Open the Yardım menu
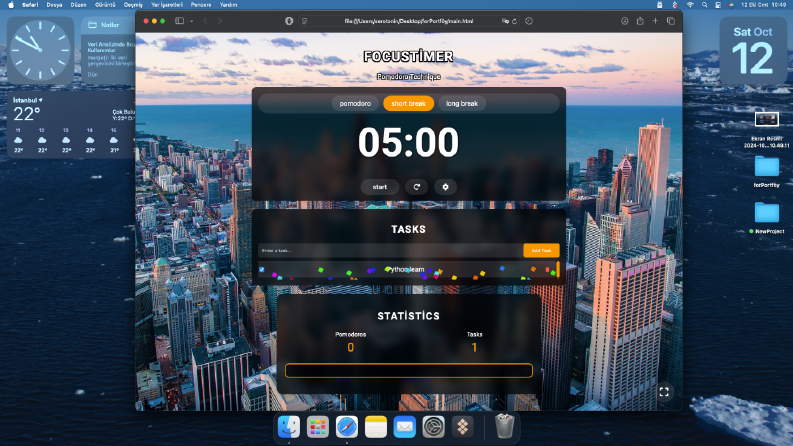This screenshot has height=446, width=793. coord(228,5)
